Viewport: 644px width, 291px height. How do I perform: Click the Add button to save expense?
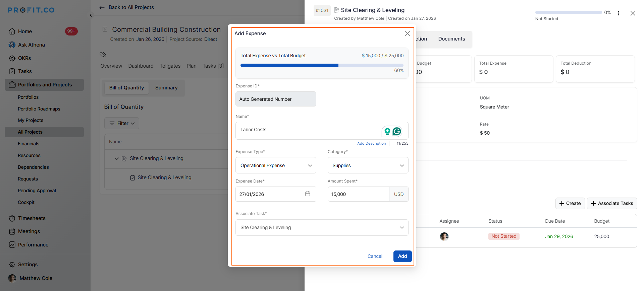point(402,256)
